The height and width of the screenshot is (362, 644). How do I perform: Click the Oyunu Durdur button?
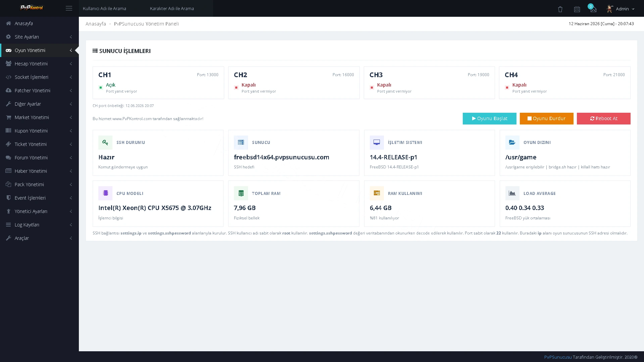click(546, 118)
